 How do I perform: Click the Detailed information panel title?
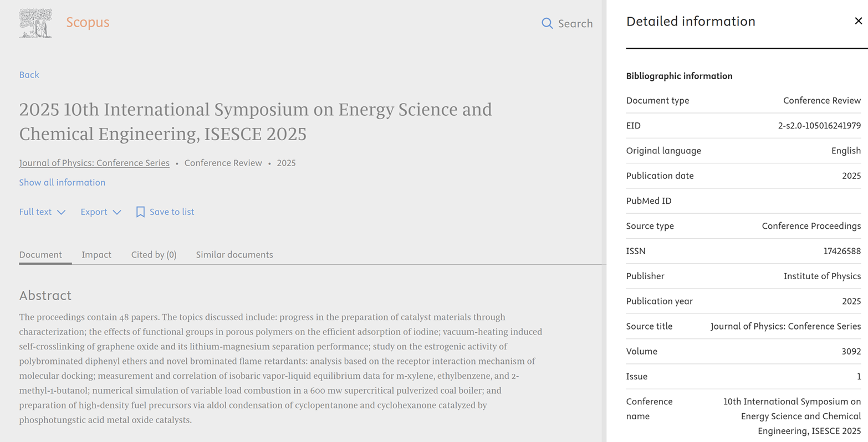(691, 21)
